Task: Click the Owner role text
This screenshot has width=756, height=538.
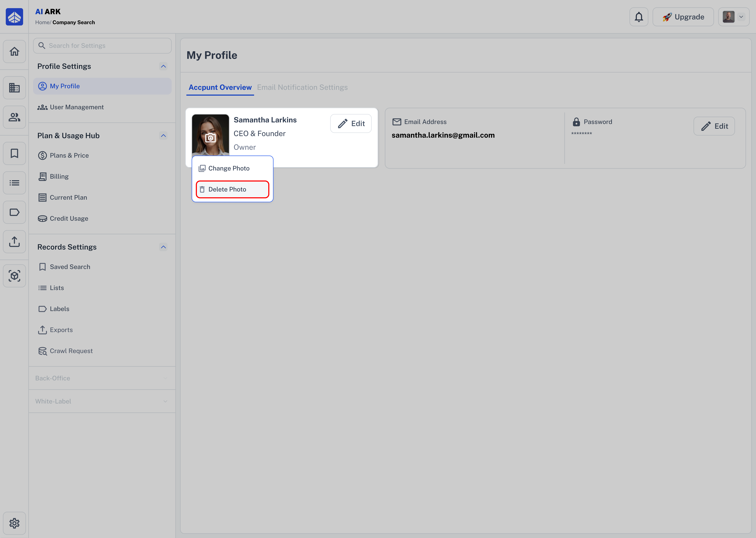Action: point(245,147)
